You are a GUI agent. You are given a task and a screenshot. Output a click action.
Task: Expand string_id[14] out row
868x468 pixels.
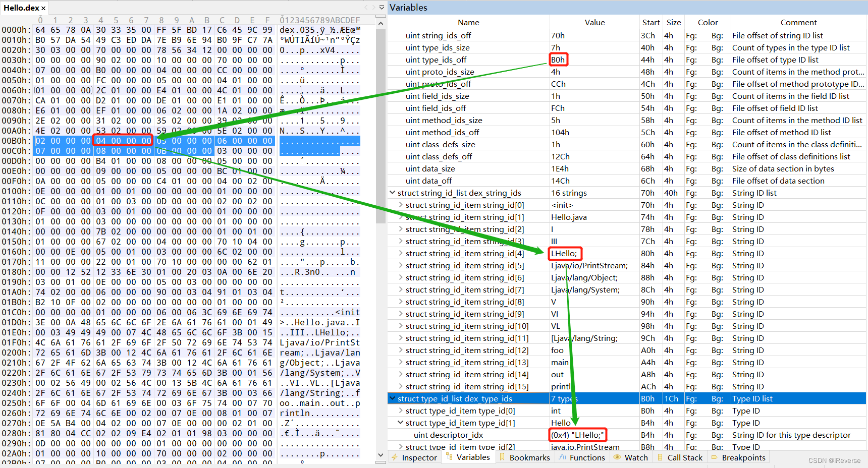(401, 374)
